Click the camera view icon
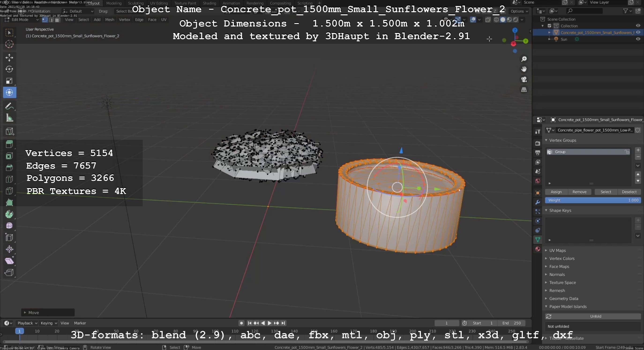Viewport: 644px width, 350px height. (x=524, y=79)
